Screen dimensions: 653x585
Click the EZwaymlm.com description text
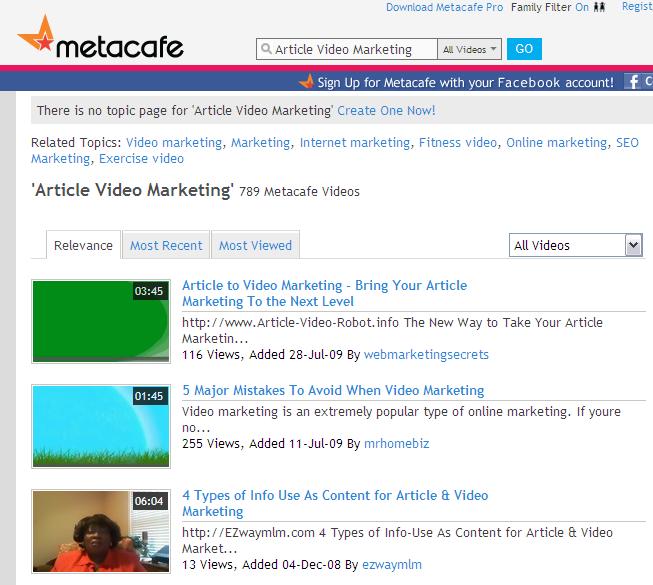pyautogui.click(x=397, y=540)
